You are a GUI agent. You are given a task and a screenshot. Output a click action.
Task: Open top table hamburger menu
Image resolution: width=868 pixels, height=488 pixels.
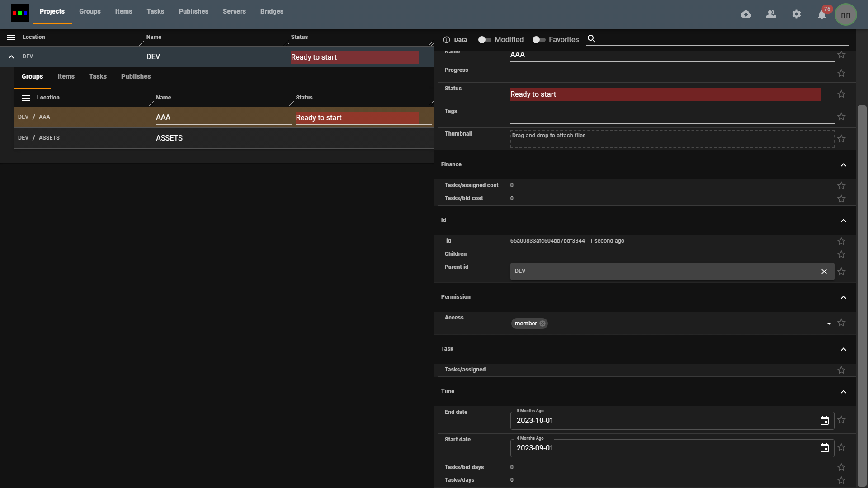tap(11, 38)
